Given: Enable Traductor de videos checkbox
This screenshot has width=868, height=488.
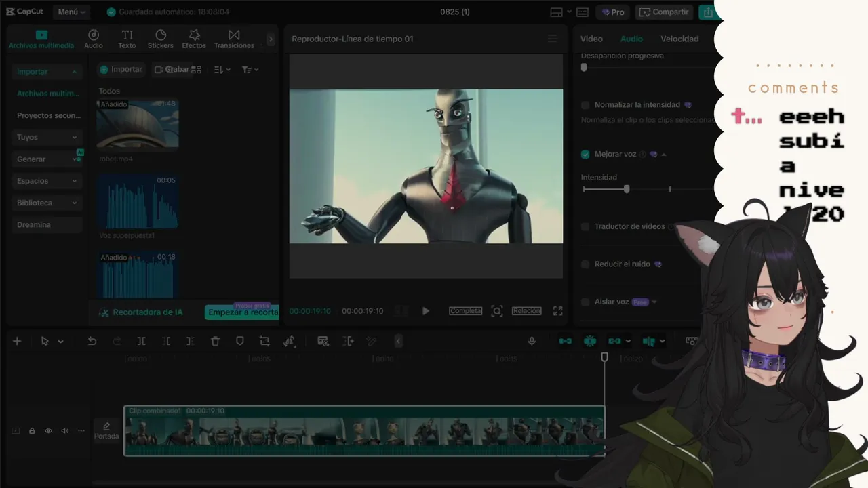Looking at the screenshot, I should tap(585, 226).
